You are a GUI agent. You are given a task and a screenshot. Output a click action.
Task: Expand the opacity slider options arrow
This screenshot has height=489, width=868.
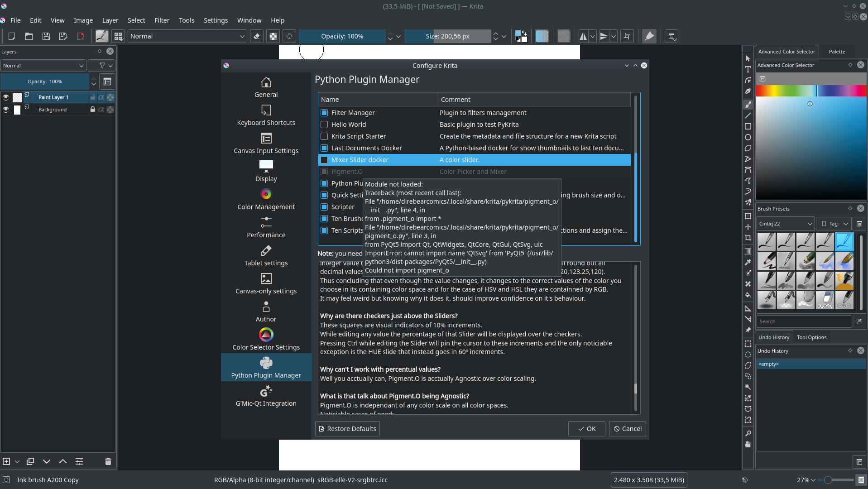point(398,36)
